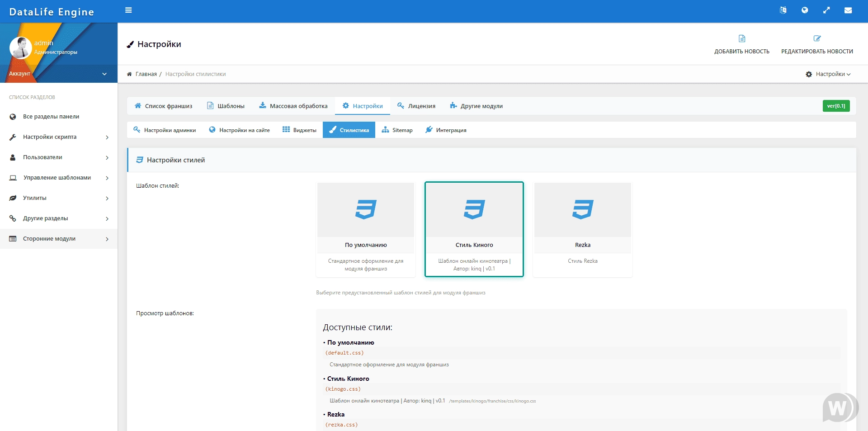Screen dimensions: 868x431
Task: Click the Добавить новость document icon
Action: (742, 39)
